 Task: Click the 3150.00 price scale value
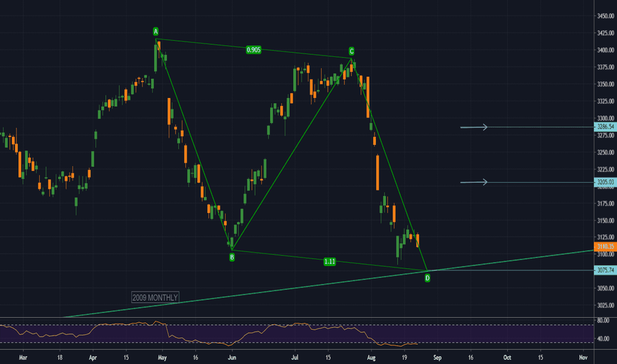[x=606, y=220]
